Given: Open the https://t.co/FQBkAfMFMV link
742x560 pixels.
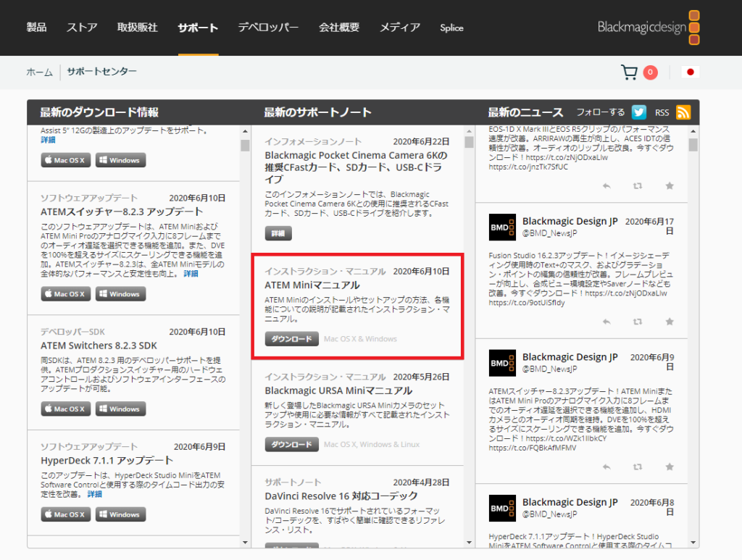Looking at the screenshot, I should pyautogui.click(x=533, y=448).
